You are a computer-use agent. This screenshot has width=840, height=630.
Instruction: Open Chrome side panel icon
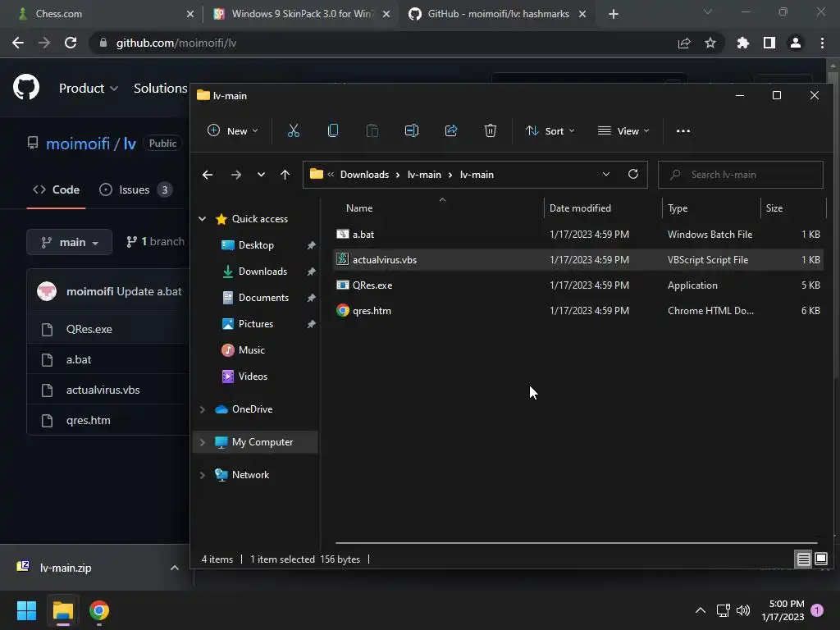(769, 43)
